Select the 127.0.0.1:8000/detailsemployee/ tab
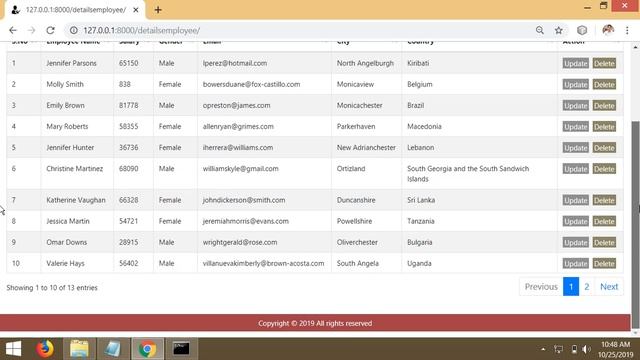The width and height of the screenshot is (640, 360). [75, 10]
